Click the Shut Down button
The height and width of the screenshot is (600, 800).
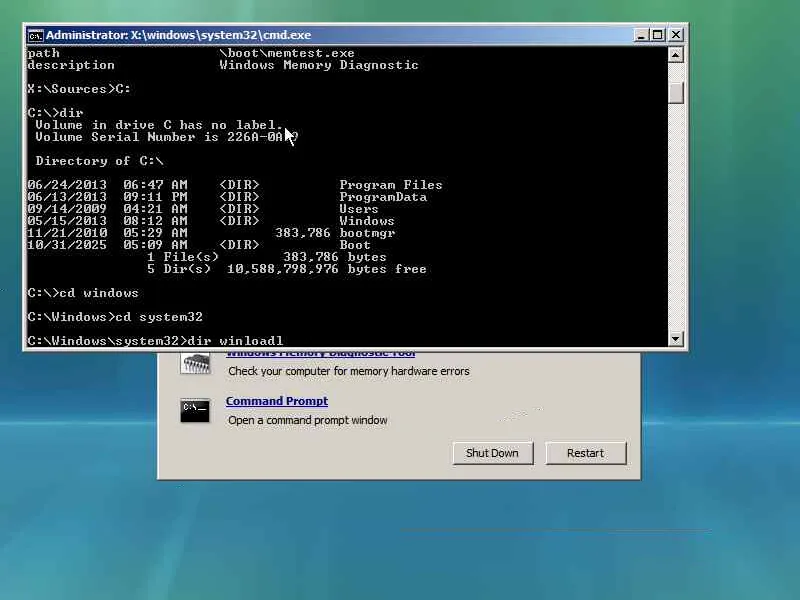pos(492,453)
